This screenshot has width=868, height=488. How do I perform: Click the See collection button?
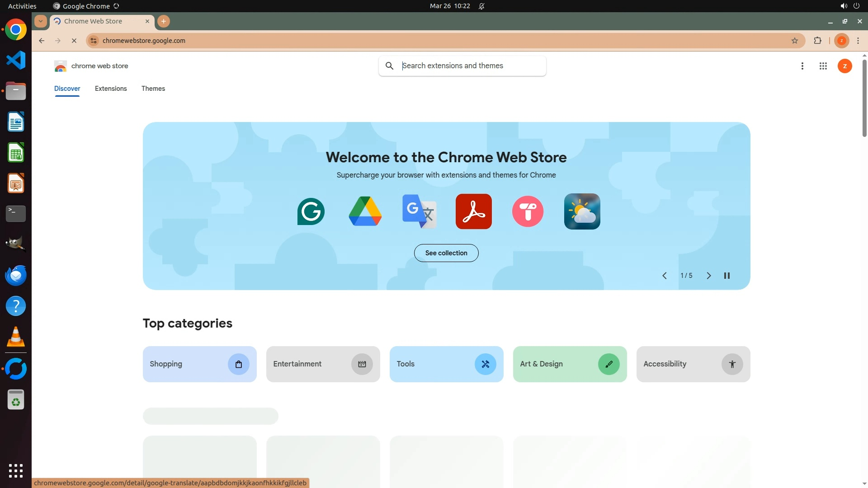pos(446,253)
